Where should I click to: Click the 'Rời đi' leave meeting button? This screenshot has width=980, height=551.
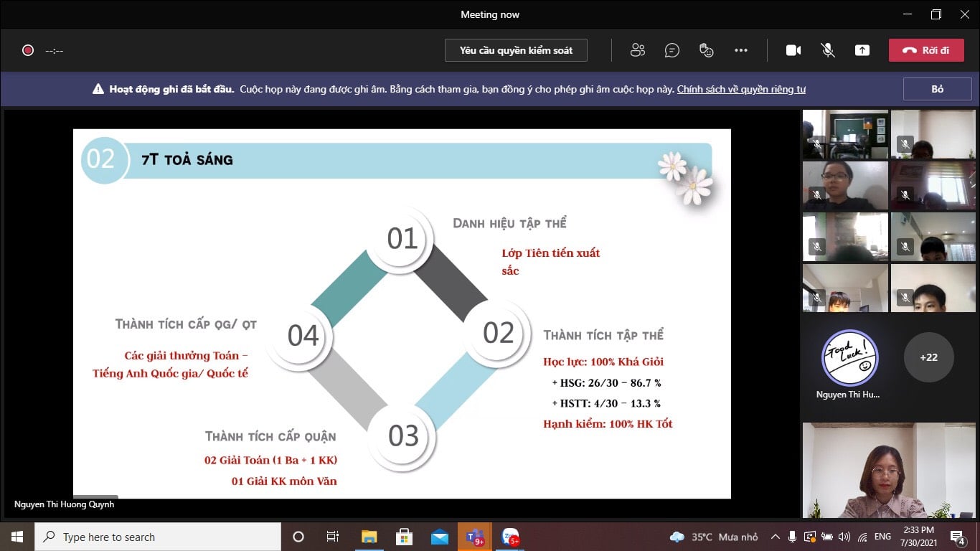pyautogui.click(x=926, y=50)
